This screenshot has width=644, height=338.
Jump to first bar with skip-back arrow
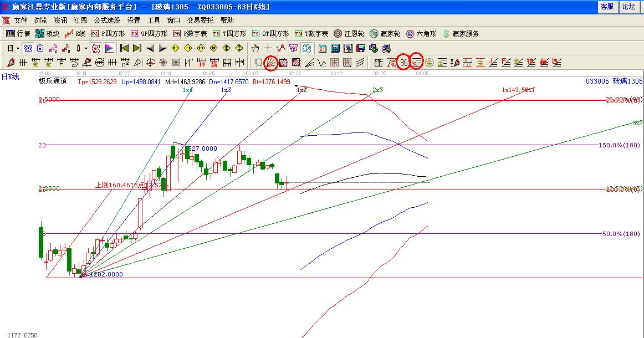125,48
